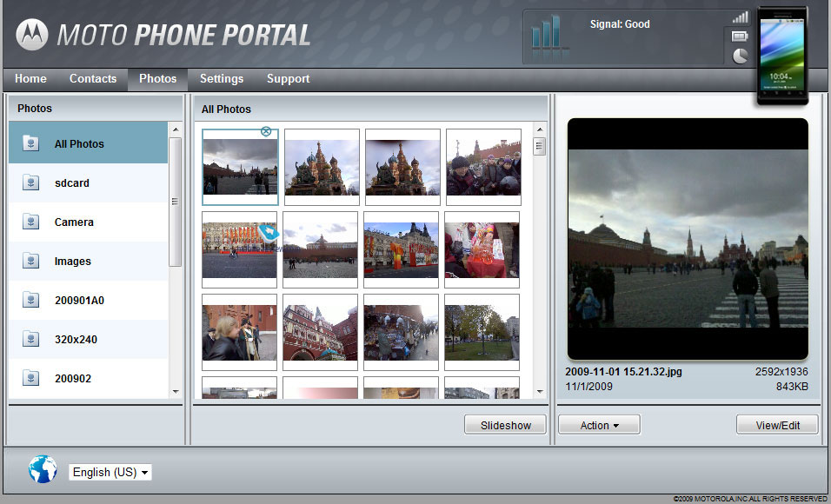Select the 200901A0 folder
The height and width of the screenshot is (504, 831).
[x=89, y=300]
